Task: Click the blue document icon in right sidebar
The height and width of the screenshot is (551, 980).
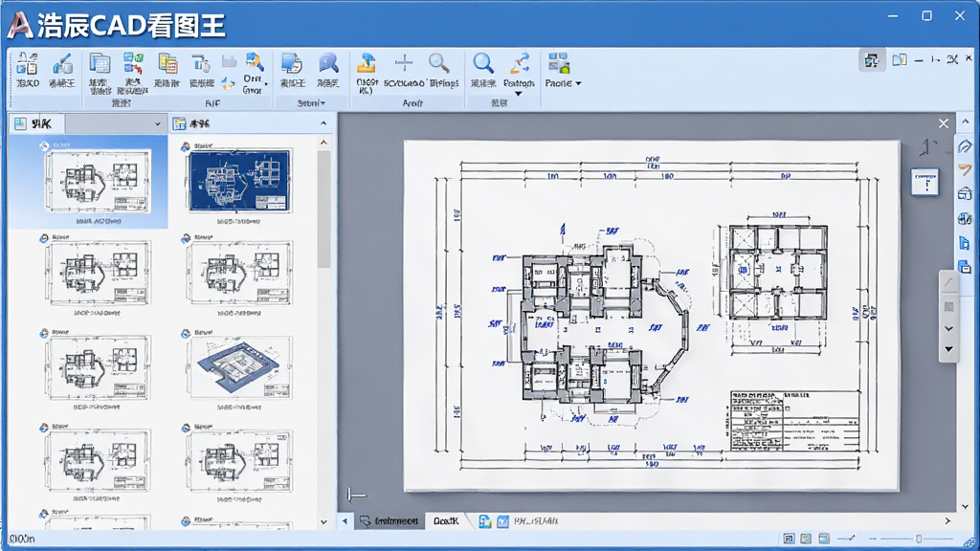Action: pos(965,243)
